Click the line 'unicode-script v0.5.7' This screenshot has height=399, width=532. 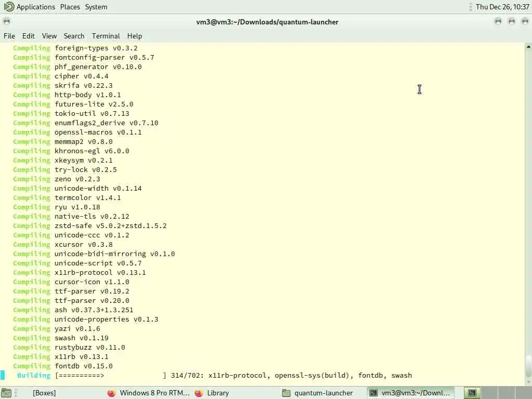click(98, 263)
